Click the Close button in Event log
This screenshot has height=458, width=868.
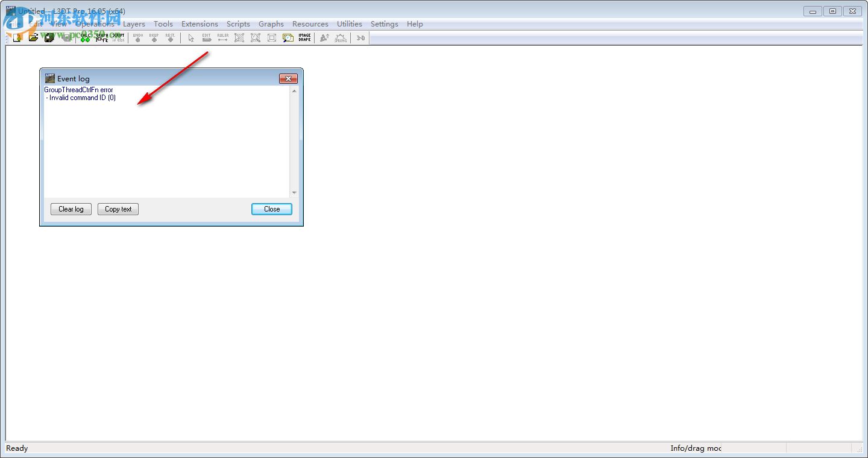(x=272, y=209)
